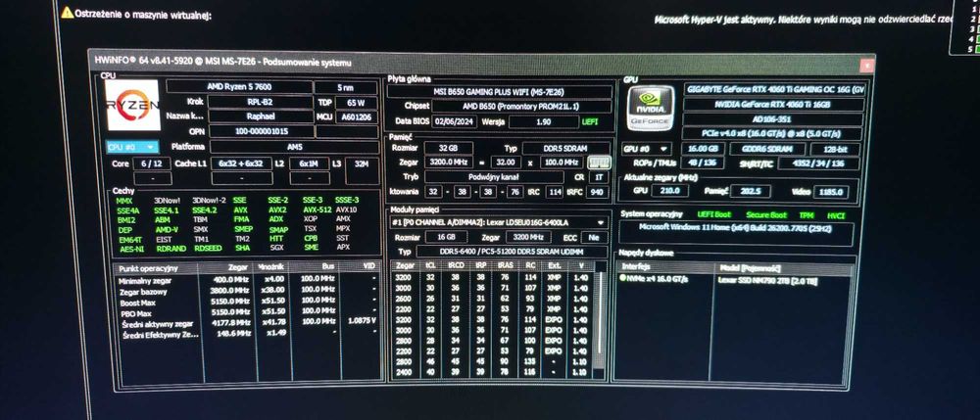Viewport: 980px width, 420px height.
Task: Click the Raphael codename field
Action: pyautogui.click(x=260, y=117)
